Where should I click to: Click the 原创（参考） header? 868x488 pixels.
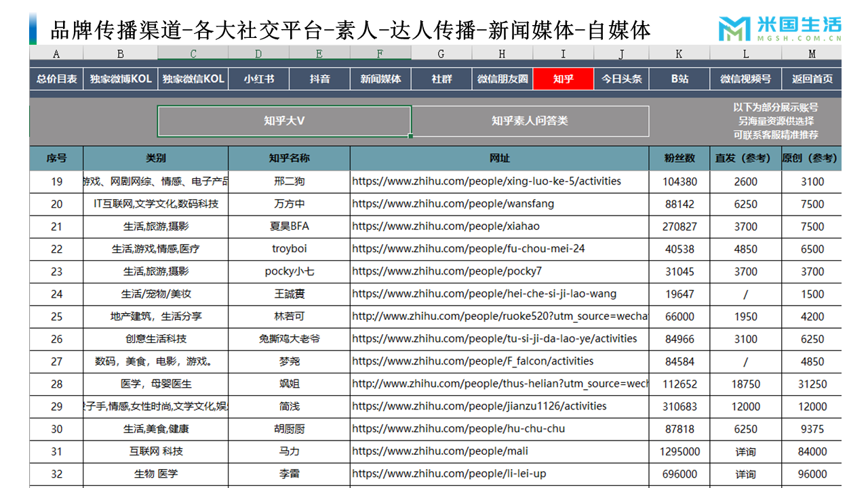[x=812, y=158]
